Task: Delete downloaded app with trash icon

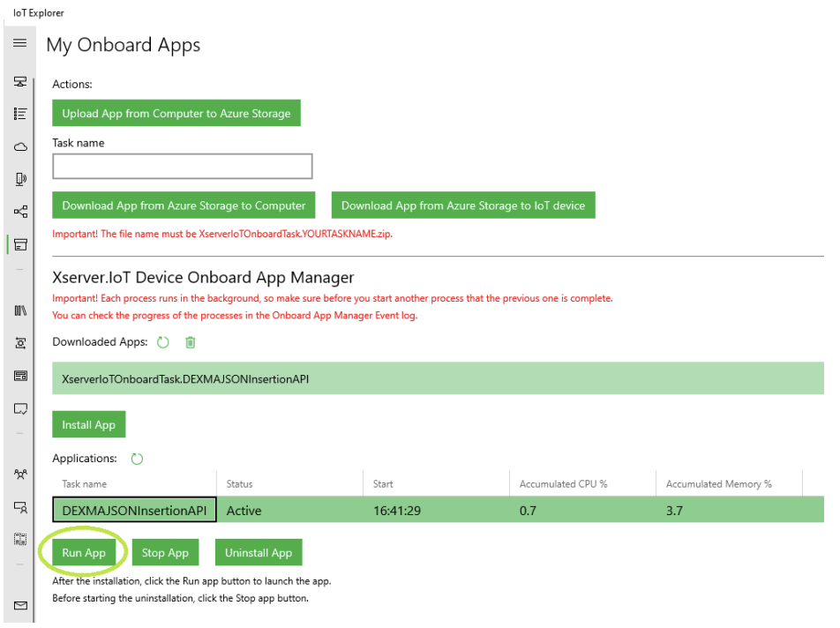Action: [x=191, y=342]
